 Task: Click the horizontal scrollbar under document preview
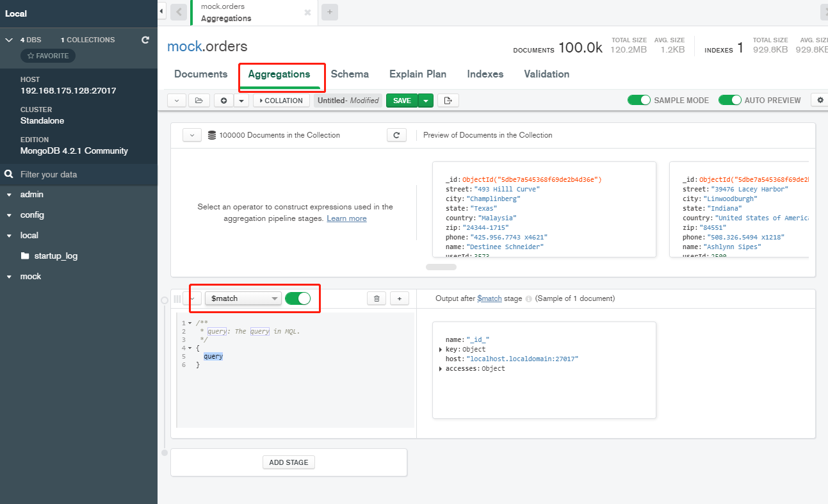[441, 266]
